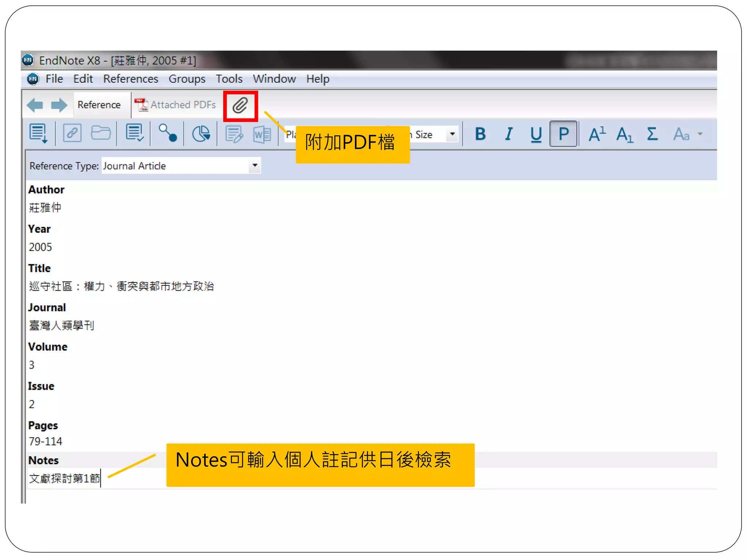Click the Notes field label
This screenshot has height=560, width=747.
(43, 460)
